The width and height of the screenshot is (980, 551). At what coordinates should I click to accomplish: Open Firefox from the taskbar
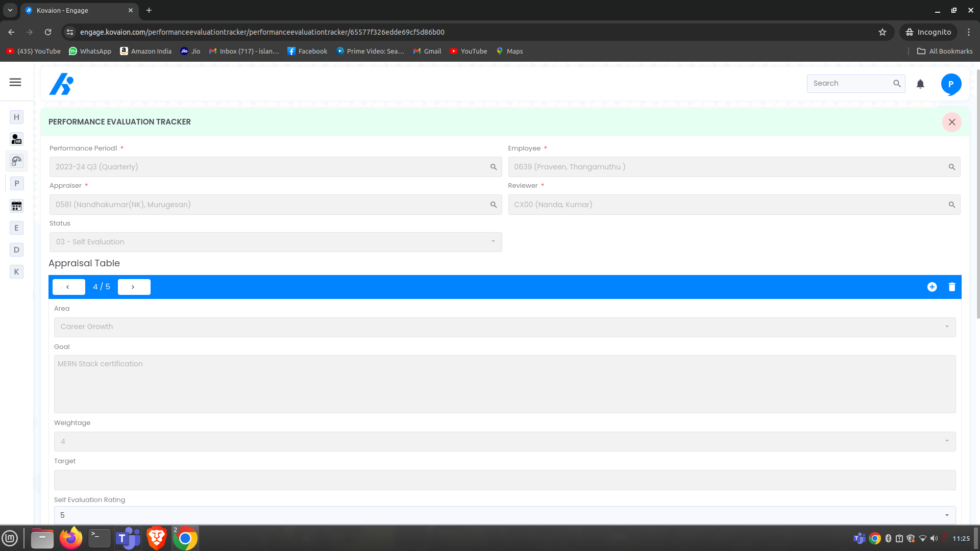pyautogui.click(x=71, y=538)
